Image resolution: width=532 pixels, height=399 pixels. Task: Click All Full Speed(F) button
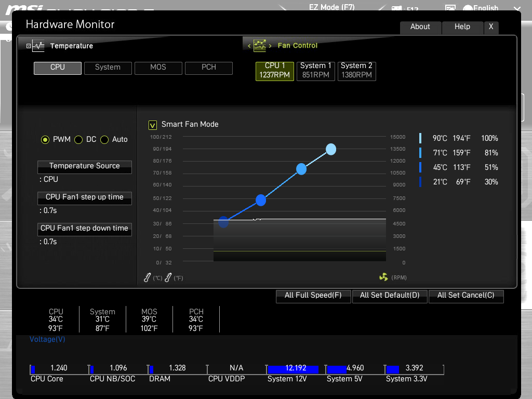click(313, 296)
